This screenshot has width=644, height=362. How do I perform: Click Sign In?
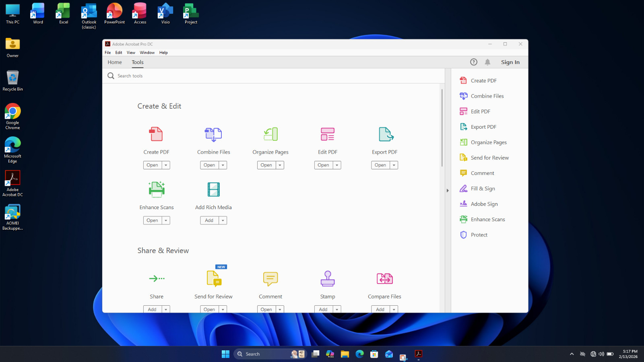510,62
